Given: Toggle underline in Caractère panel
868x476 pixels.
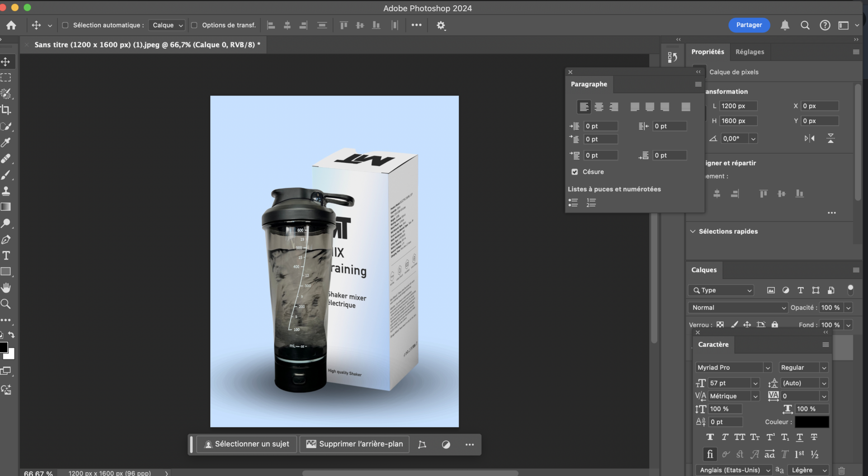Looking at the screenshot, I should pyautogui.click(x=800, y=437).
